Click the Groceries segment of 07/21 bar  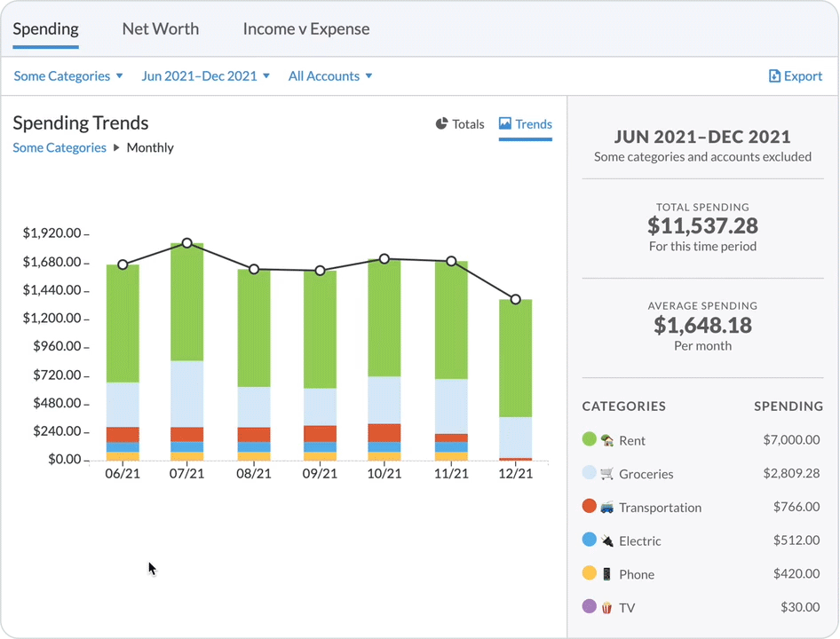coord(187,394)
